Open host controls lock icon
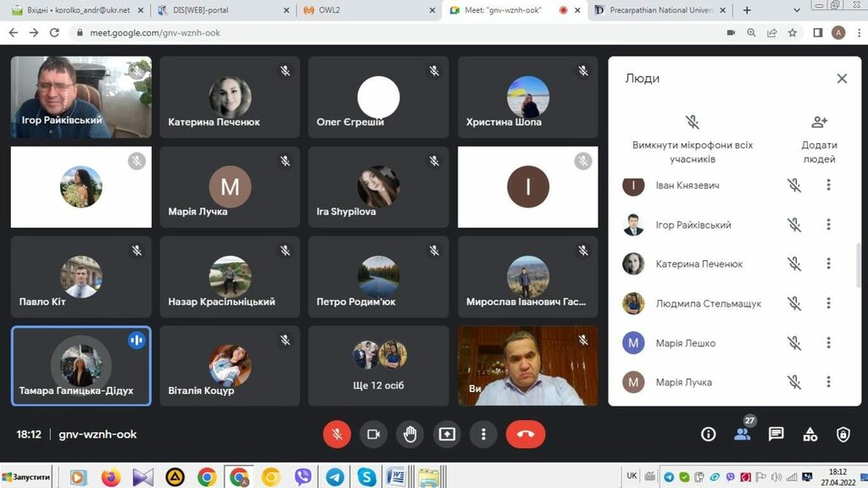The height and width of the screenshot is (488, 868). pos(843,434)
